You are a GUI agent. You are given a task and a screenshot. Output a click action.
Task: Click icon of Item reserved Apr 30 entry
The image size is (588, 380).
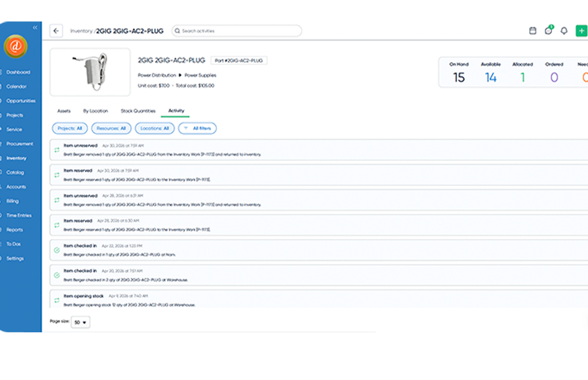pyautogui.click(x=57, y=175)
